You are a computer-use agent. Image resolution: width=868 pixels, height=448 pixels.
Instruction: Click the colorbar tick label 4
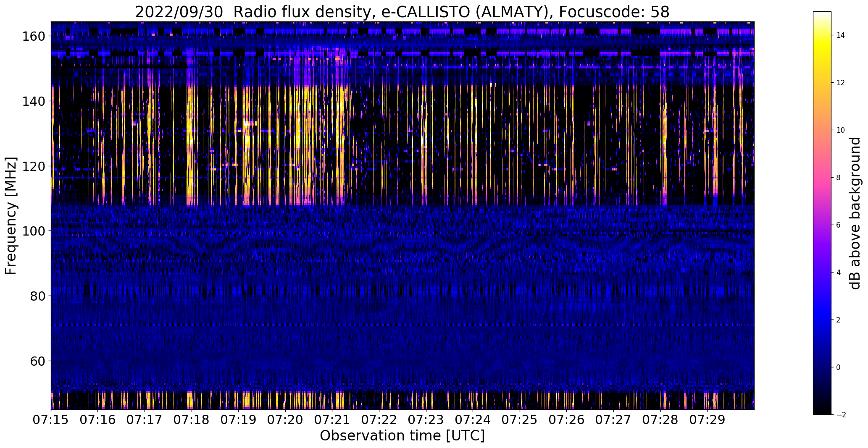839,272
